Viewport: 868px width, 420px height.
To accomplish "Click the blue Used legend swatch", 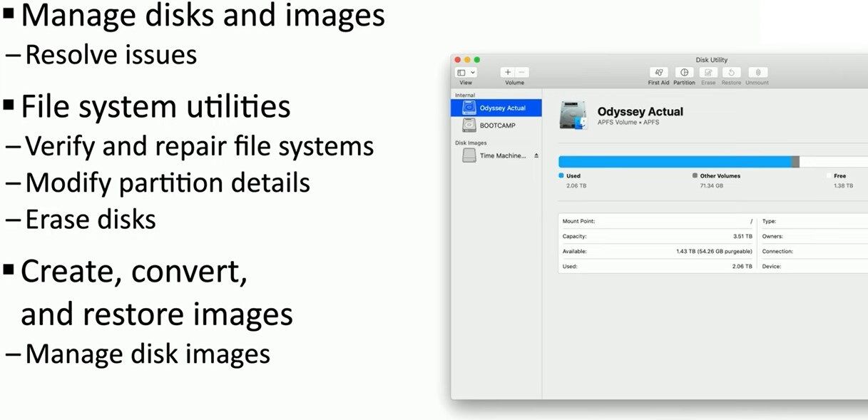I will [561, 175].
